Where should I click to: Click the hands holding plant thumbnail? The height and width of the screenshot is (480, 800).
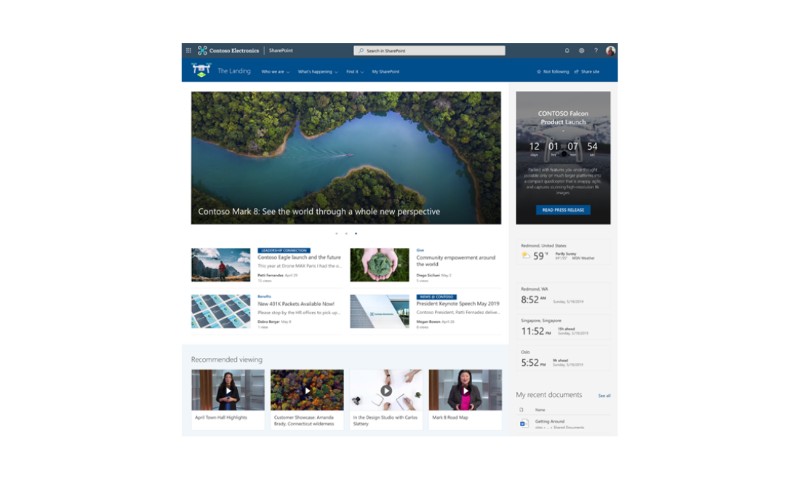click(380, 265)
